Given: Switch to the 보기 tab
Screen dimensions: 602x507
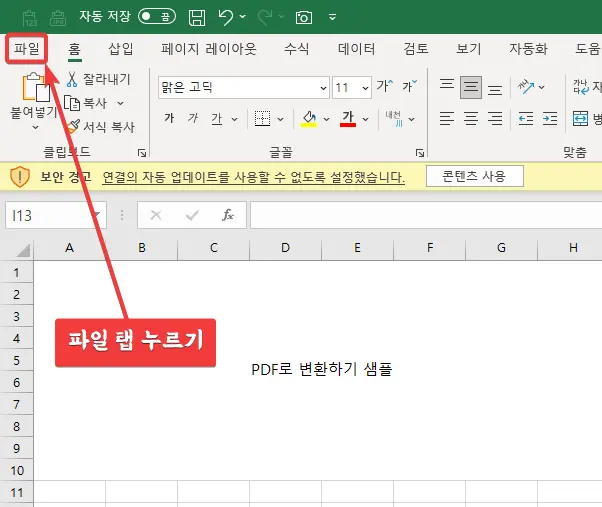Looking at the screenshot, I should (x=468, y=49).
